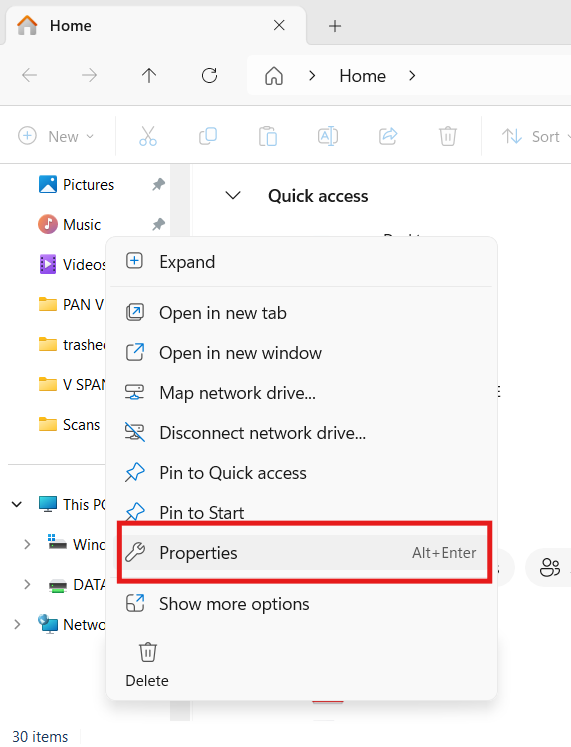Collapse the This PC tree node
The width and height of the screenshot is (571, 747).
[x=17, y=505]
